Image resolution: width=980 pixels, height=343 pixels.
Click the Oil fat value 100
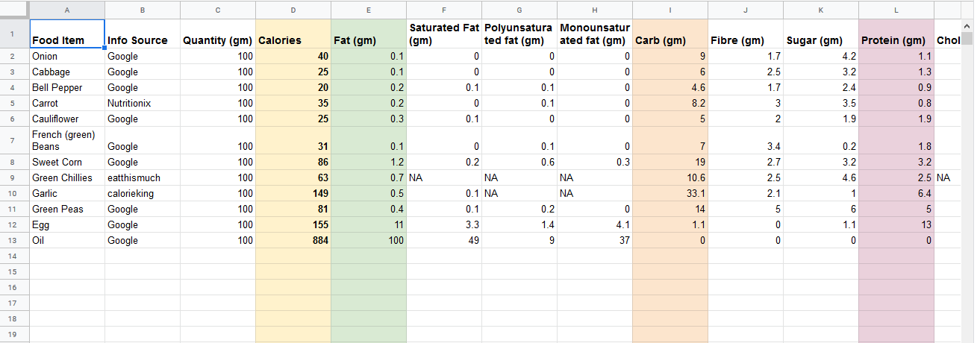368,240
